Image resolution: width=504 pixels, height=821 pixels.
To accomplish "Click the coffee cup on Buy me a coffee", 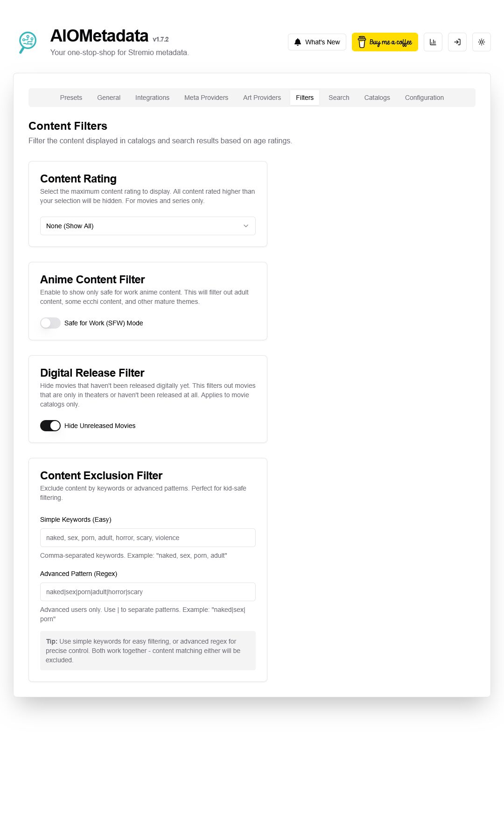I will [x=362, y=42].
